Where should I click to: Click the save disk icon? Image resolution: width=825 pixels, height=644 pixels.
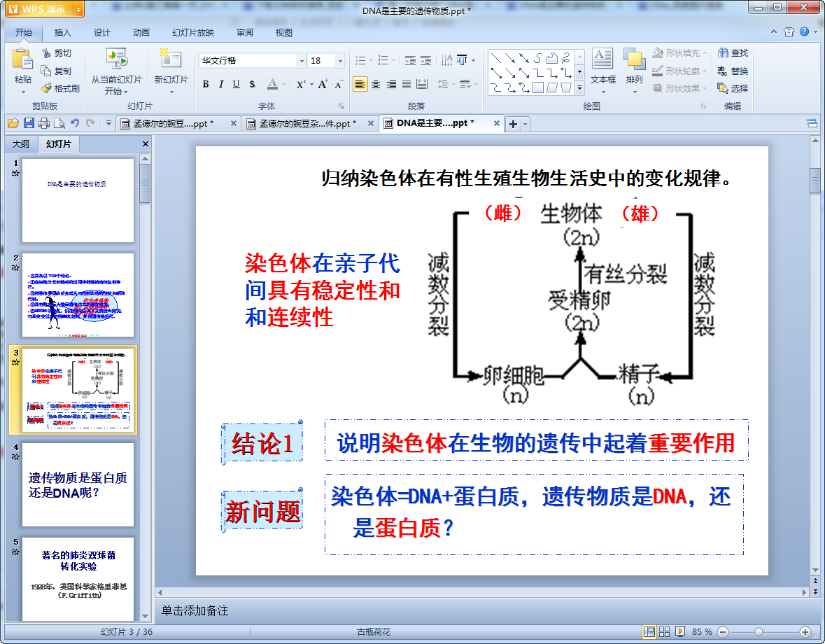[29, 123]
